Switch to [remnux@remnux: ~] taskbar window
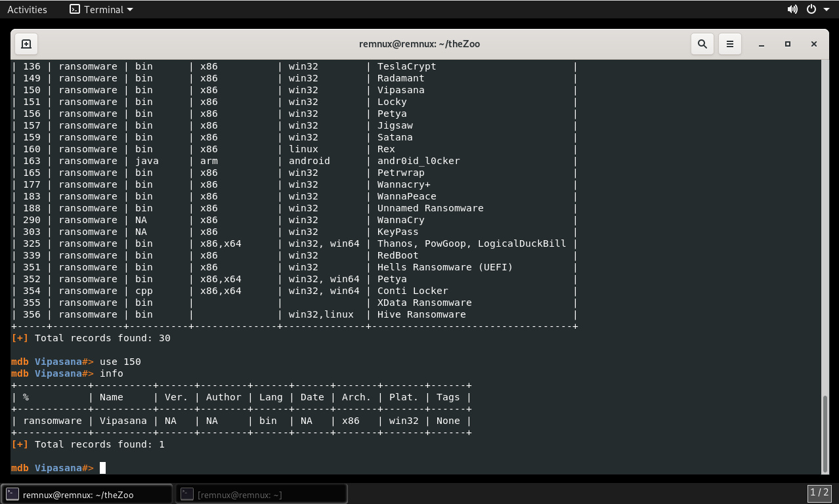 tap(261, 494)
